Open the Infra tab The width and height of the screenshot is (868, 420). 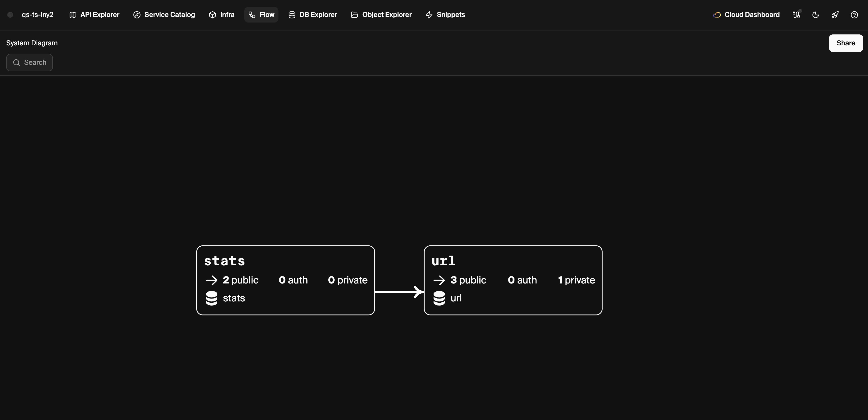(x=222, y=15)
